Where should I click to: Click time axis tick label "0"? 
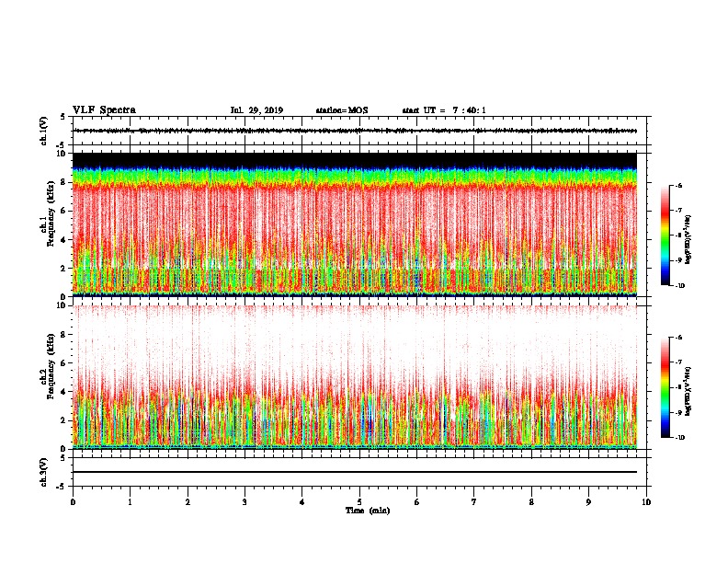tap(73, 502)
